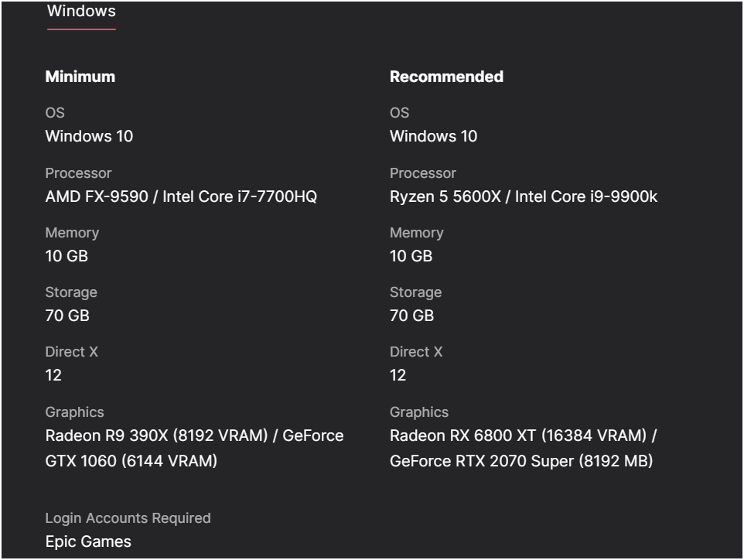Viewport: 744px width, 560px height.
Task: Click recommended Direct X value 12
Action: tap(398, 375)
